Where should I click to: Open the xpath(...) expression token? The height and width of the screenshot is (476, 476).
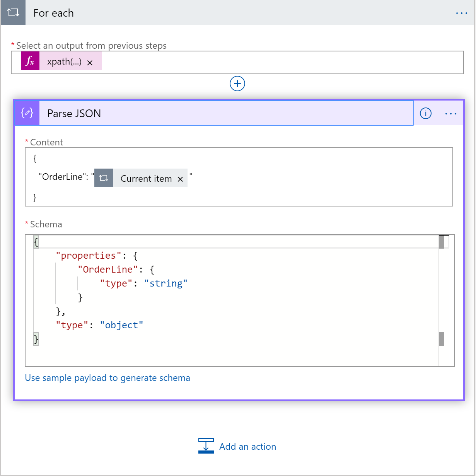65,61
